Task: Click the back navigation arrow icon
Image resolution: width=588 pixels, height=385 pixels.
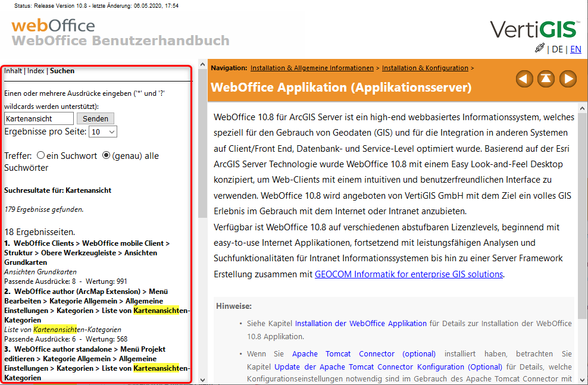Action: [x=524, y=79]
